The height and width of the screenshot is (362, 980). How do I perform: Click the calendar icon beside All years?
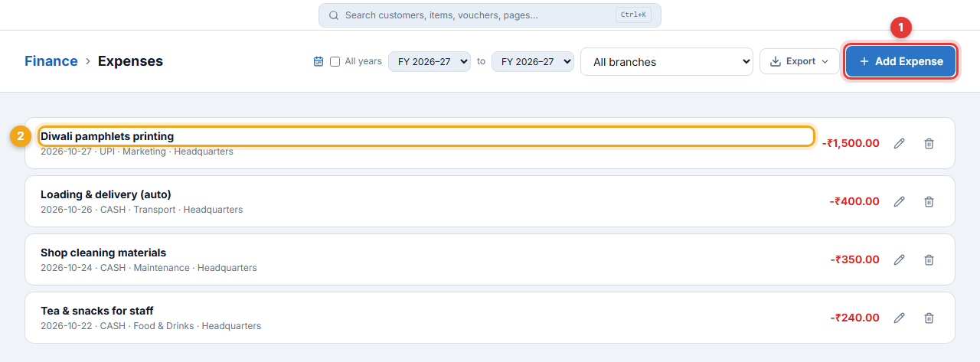coord(318,61)
